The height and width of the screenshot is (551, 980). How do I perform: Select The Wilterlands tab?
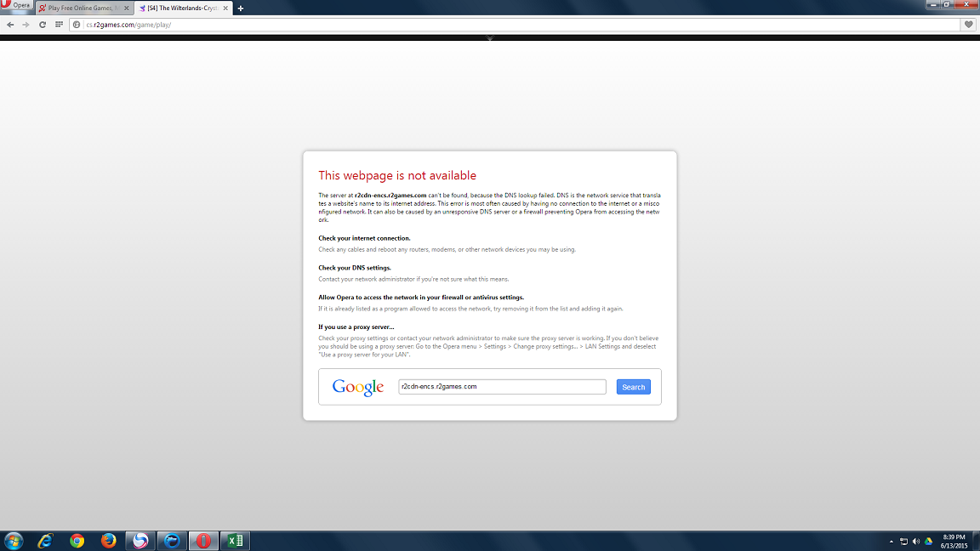(x=179, y=9)
